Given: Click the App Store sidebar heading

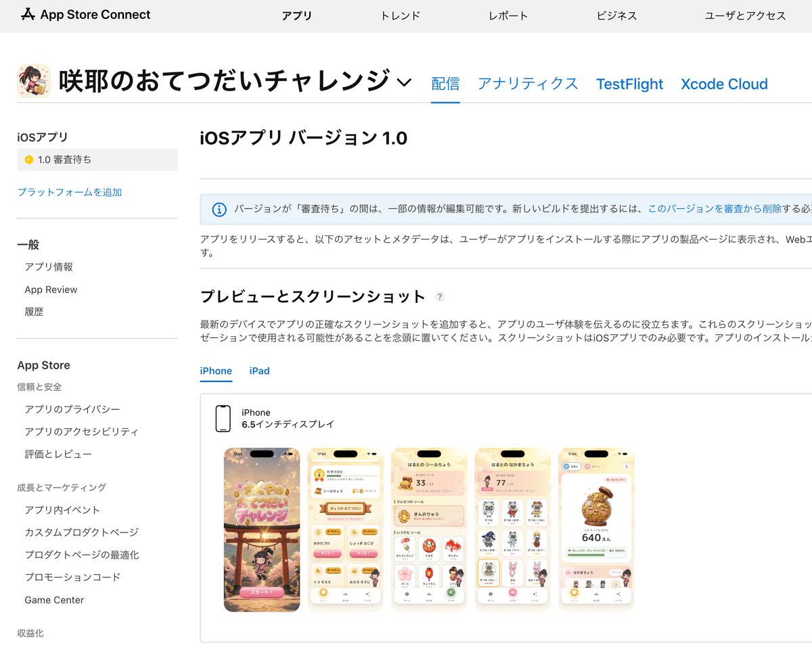Looking at the screenshot, I should click(44, 365).
